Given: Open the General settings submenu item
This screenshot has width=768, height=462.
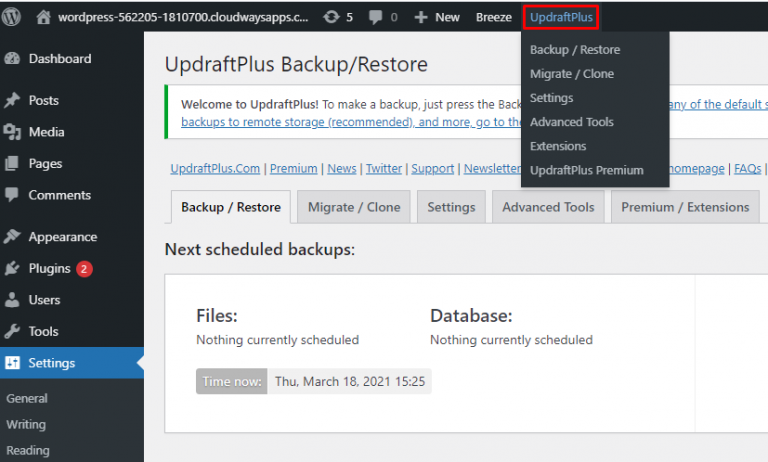Looking at the screenshot, I should (27, 399).
